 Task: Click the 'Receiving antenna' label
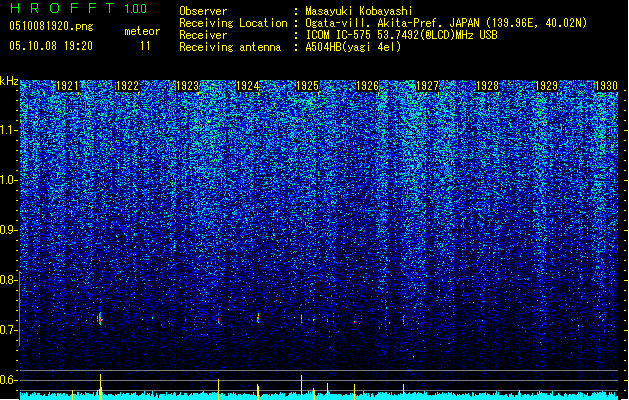click(x=230, y=47)
